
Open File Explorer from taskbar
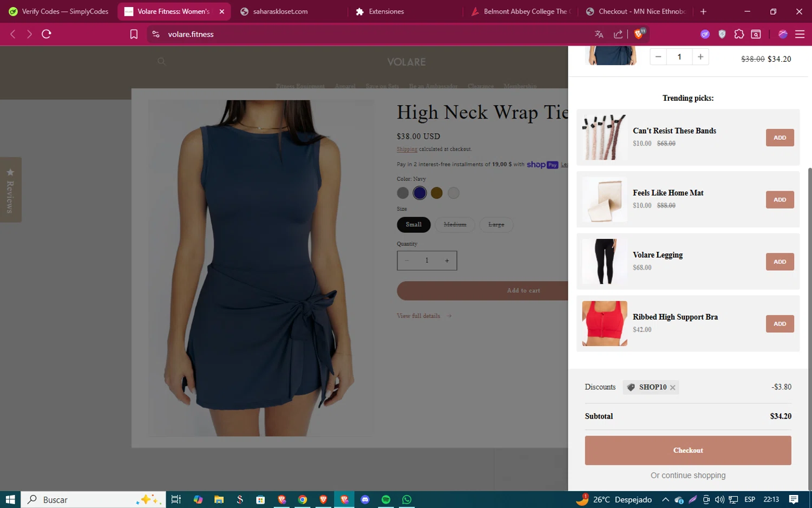(219, 499)
